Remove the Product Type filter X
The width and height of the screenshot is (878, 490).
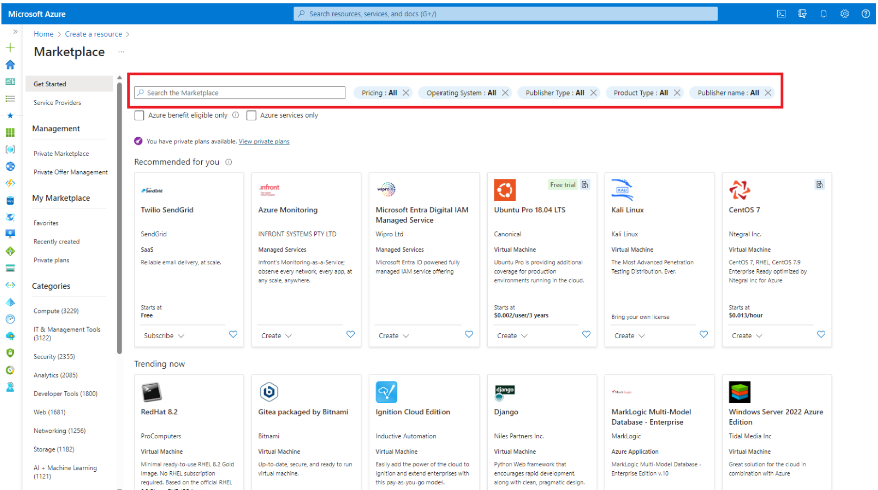coord(677,93)
